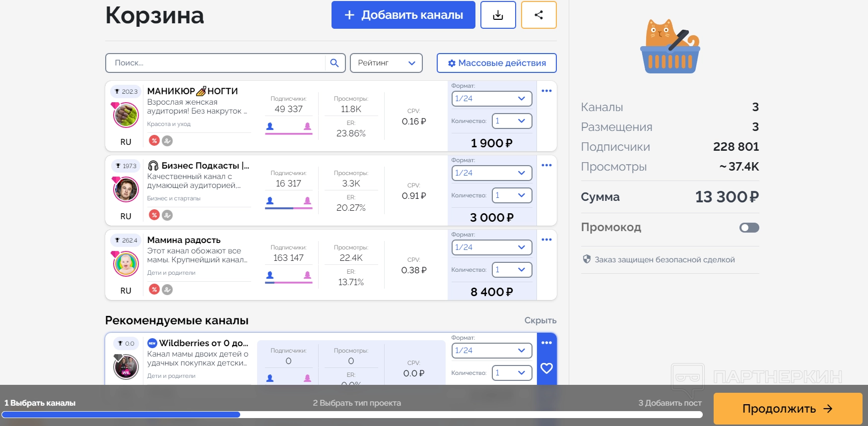Open quantity dropdown for Wildberries channel
The height and width of the screenshot is (426, 868).
point(512,373)
